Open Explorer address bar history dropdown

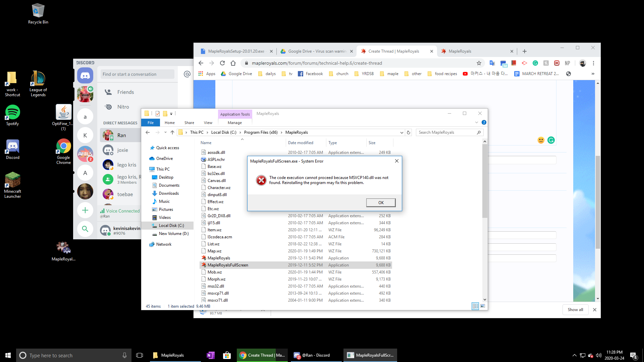401,132
